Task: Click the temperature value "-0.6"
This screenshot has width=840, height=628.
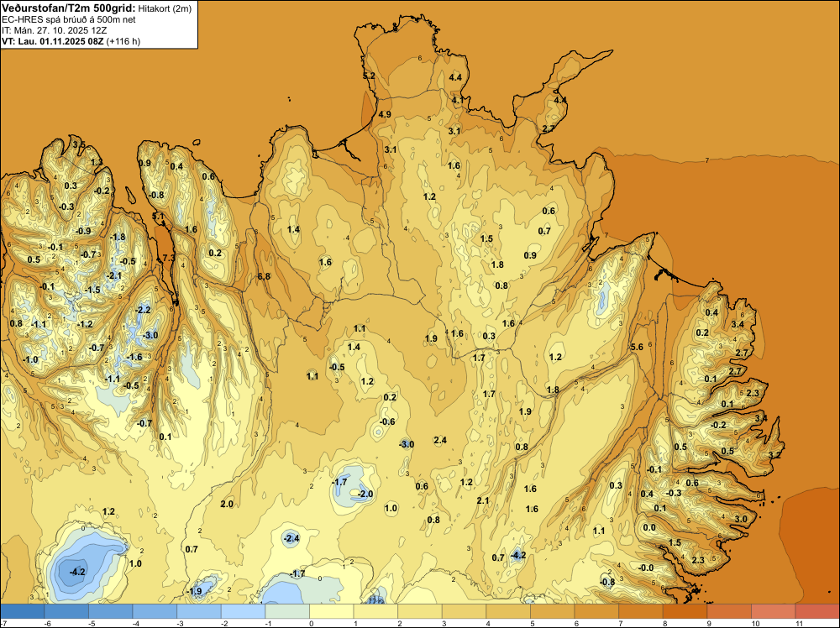Action: 387,421
